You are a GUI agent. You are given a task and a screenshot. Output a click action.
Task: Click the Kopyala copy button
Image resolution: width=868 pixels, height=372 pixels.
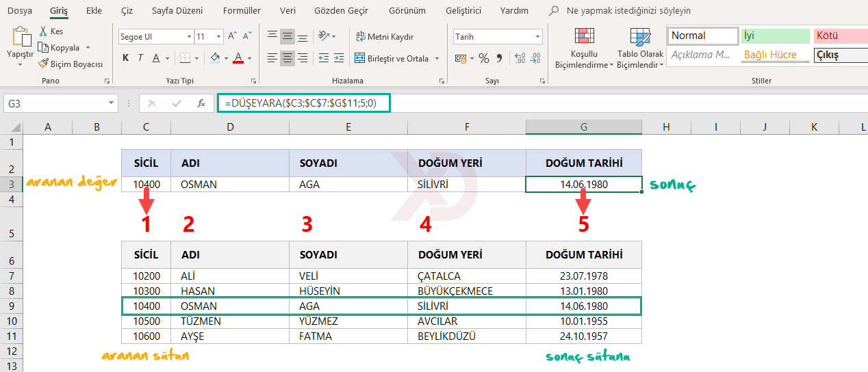point(59,48)
